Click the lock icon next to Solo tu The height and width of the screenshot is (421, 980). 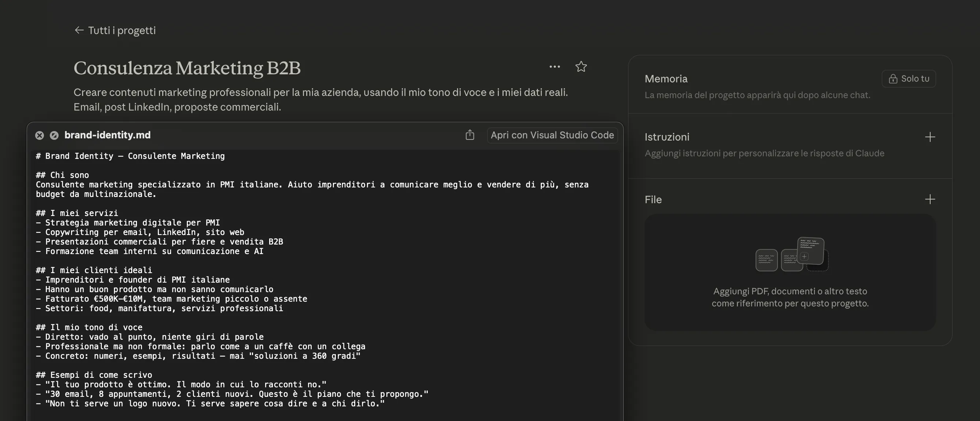point(892,79)
